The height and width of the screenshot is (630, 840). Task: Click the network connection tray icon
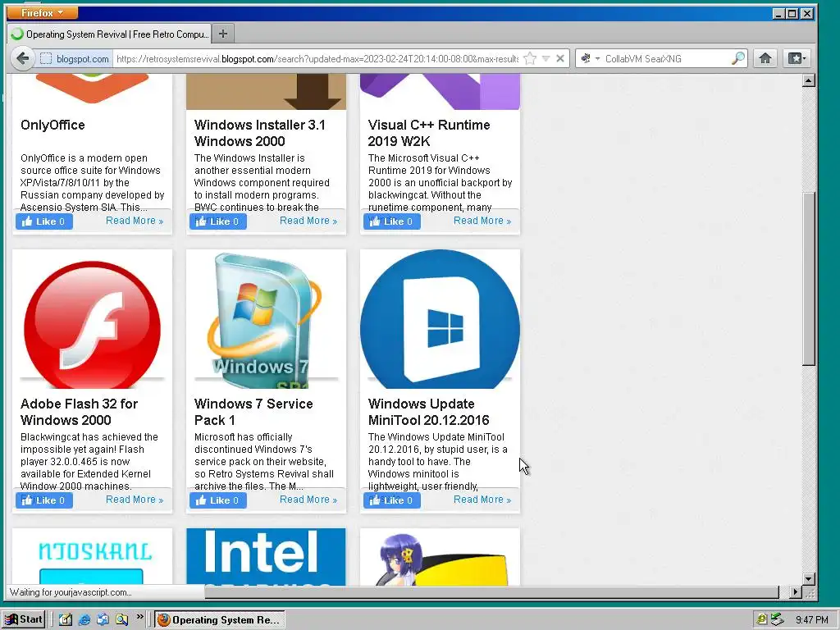point(777,620)
